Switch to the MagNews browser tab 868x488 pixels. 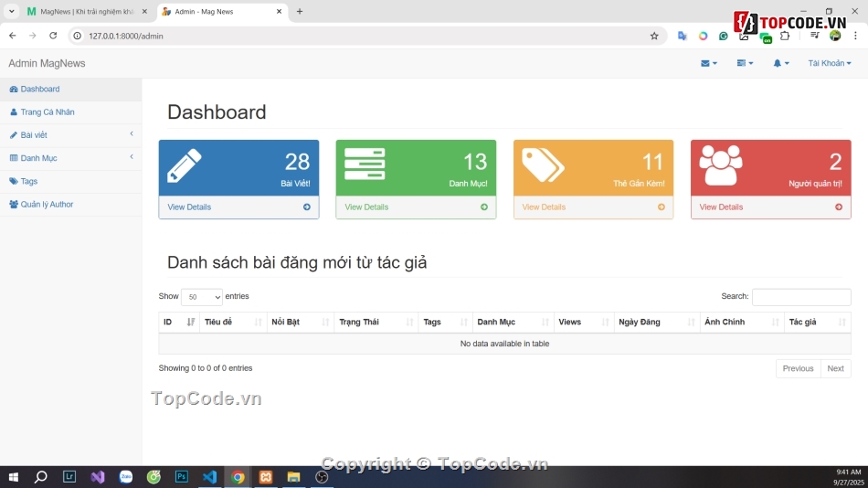pos(87,12)
